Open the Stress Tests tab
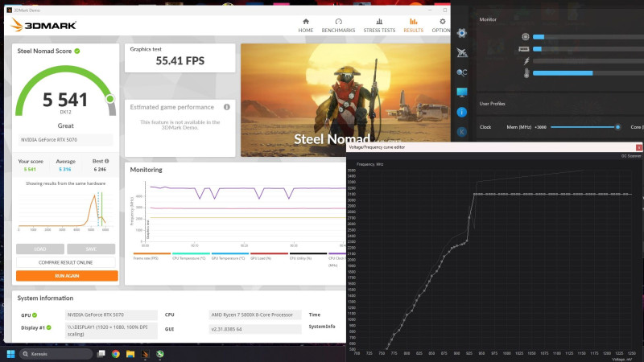This screenshot has width=644, height=362. coord(379,26)
